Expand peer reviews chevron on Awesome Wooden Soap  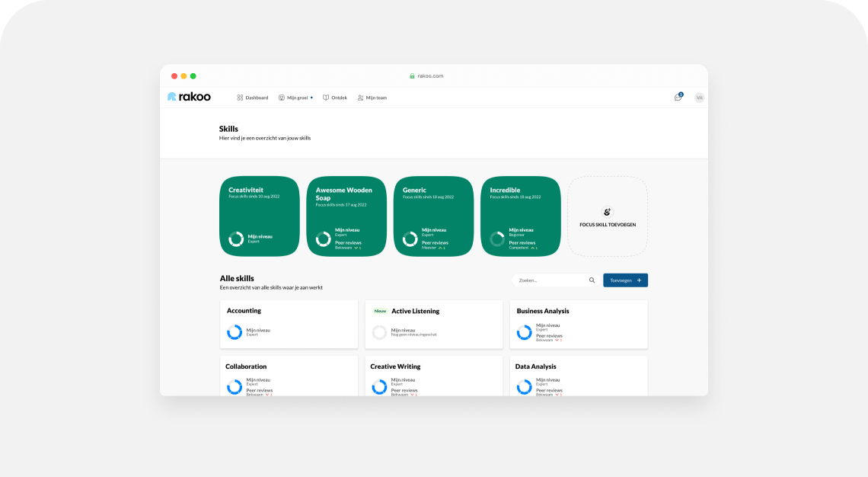point(356,247)
